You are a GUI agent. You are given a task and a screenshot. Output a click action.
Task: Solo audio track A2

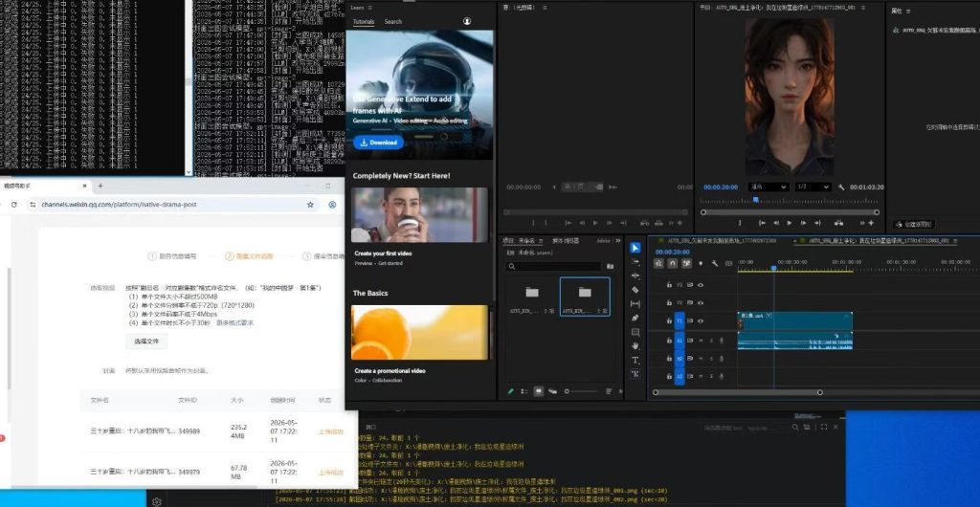pos(711,359)
